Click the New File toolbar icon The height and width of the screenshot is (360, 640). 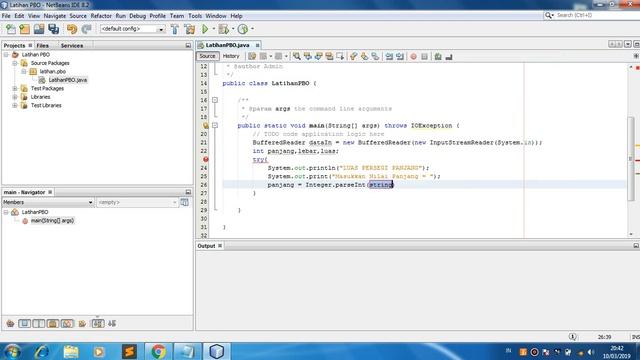point(11,29)
